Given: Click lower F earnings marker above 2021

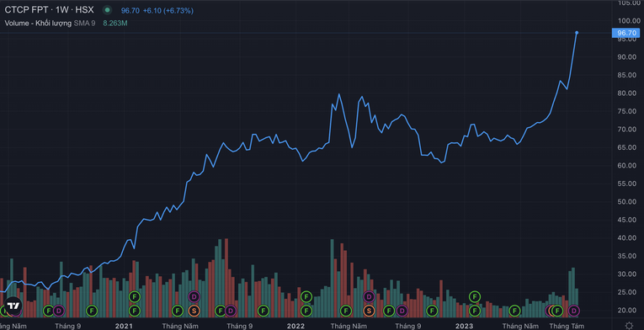Looking at the screenshot, I should pyautogui.click(x=135, y=311).
